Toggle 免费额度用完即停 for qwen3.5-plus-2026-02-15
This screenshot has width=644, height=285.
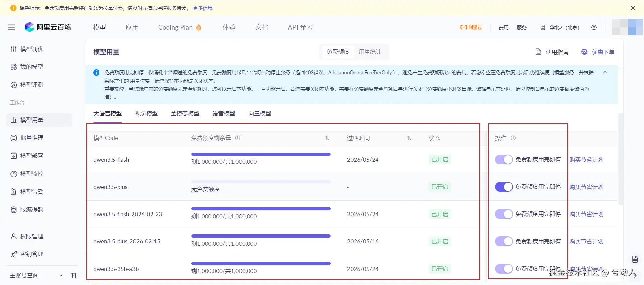click(504, 241)
